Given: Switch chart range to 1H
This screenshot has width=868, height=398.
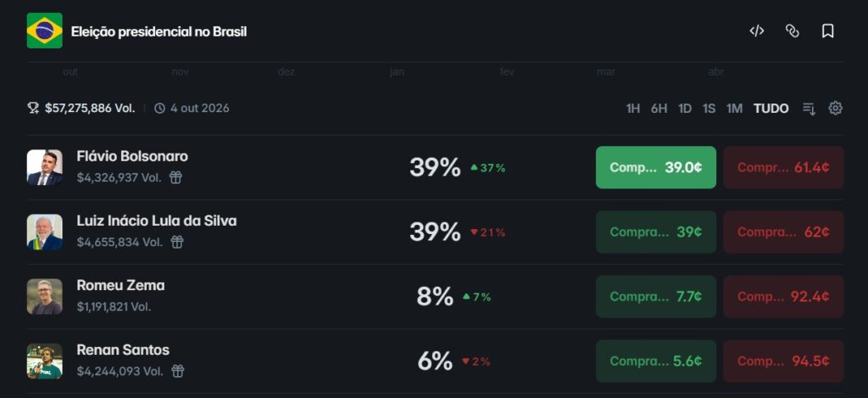Looking at the screenshot, I should tap(632, 109).
